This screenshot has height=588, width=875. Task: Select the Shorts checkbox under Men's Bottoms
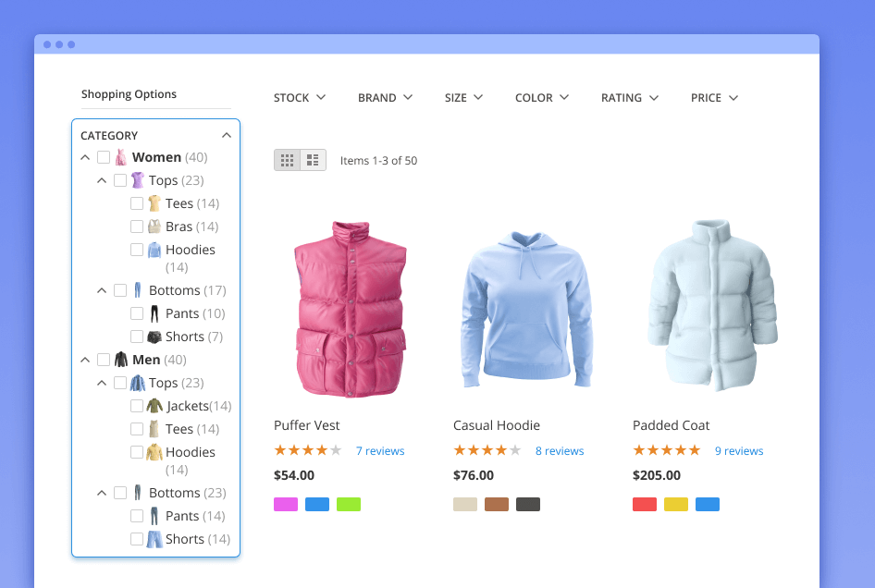click(135, 538)
